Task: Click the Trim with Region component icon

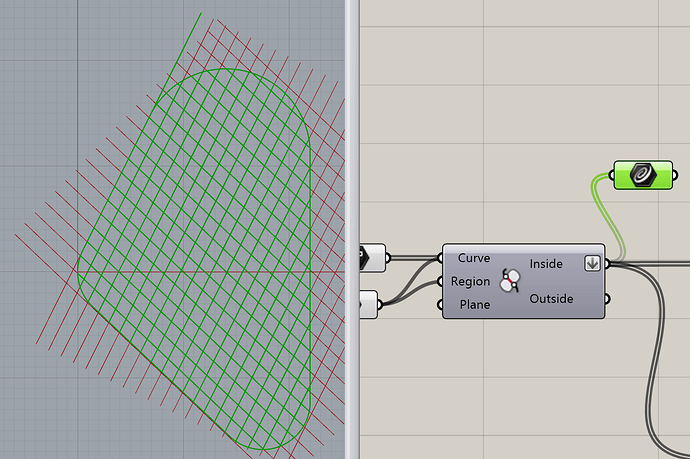Action: coord(510,280)
